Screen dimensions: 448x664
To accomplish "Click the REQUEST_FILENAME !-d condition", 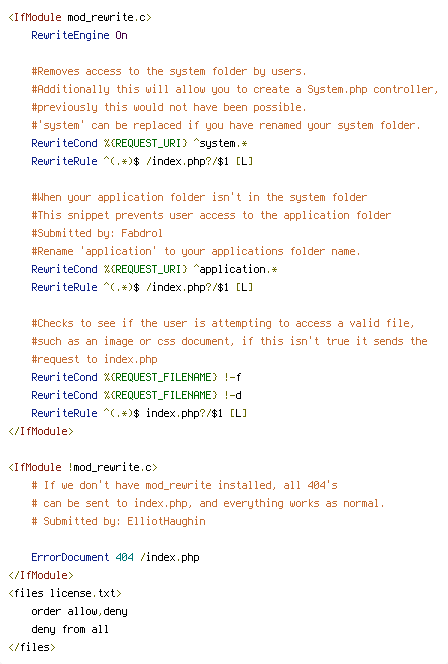I will coord(136,395).
